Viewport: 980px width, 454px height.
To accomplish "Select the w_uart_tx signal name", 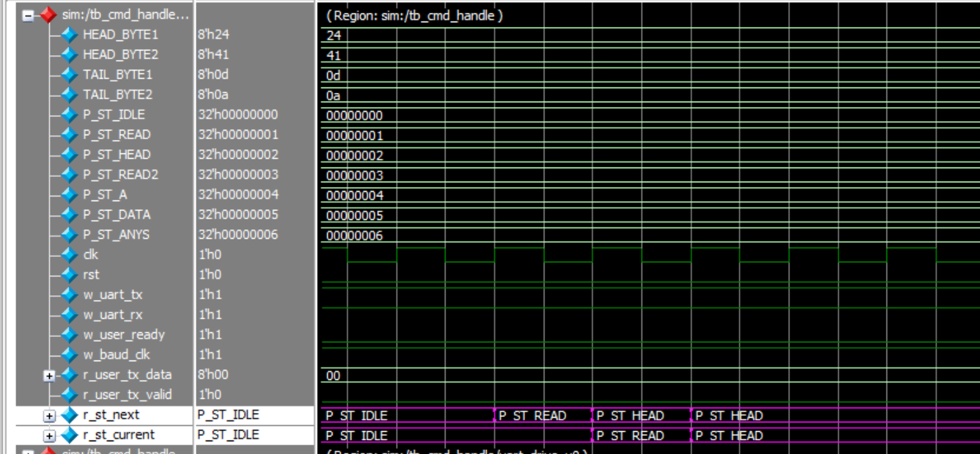I will 113,295.
